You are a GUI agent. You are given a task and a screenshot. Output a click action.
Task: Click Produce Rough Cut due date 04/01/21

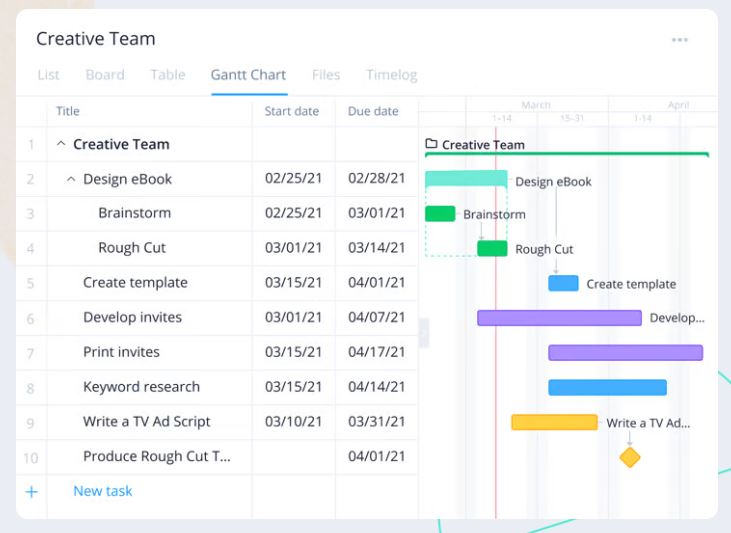coord(376,456)
